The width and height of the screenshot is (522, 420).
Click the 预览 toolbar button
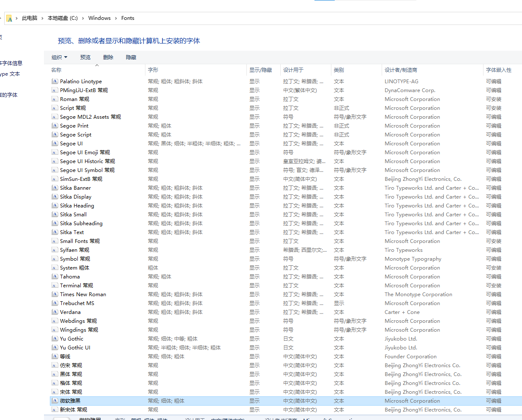[x=85, y=57]
